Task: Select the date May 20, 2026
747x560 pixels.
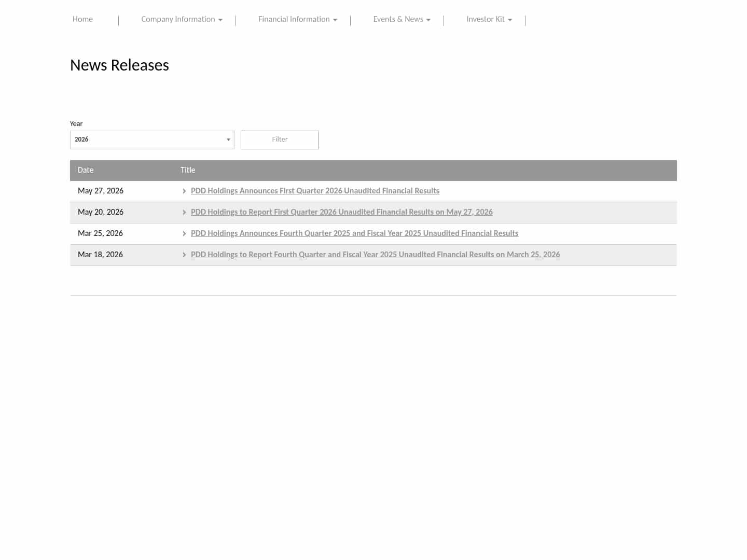Action: (101, 212)
